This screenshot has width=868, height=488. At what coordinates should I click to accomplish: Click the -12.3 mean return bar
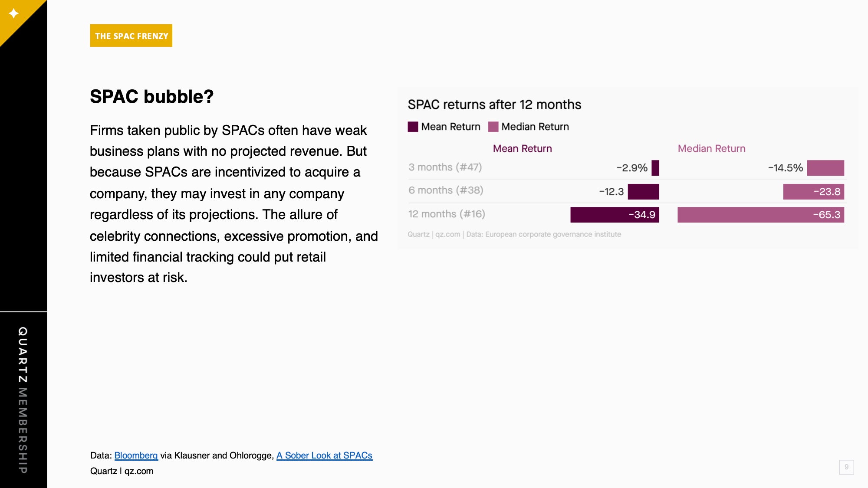click(643, 192)
